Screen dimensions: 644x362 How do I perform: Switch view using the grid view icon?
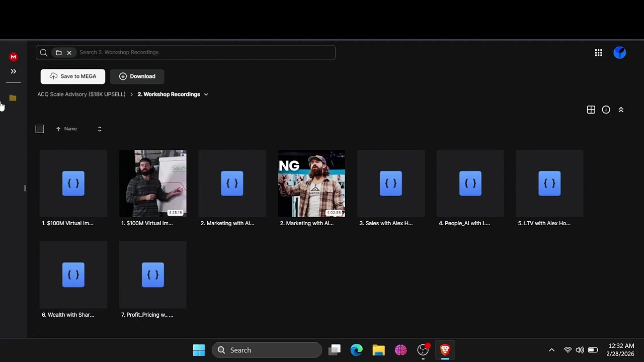(591, 110)
